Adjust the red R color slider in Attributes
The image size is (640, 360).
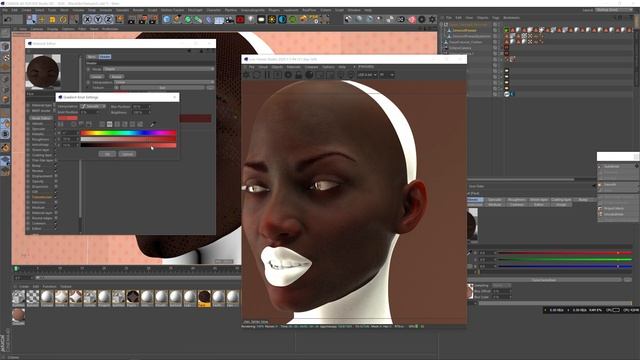pyautogui.click(x=565, y=253)
